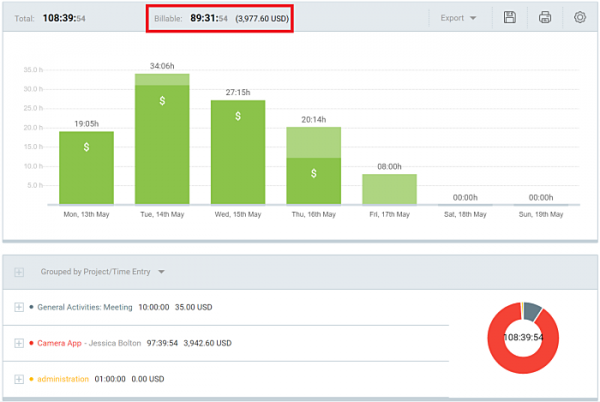Click the Monday 13th May bar

[86, 168]
